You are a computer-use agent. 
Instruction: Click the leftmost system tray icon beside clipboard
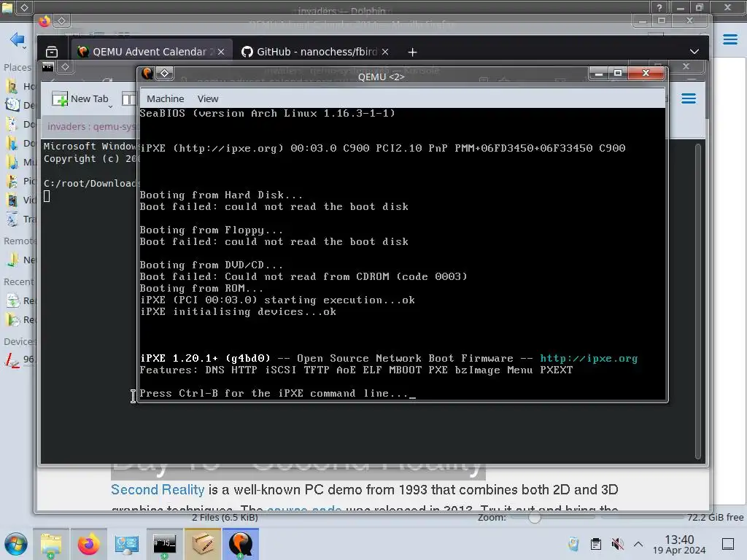click(573, 544)
